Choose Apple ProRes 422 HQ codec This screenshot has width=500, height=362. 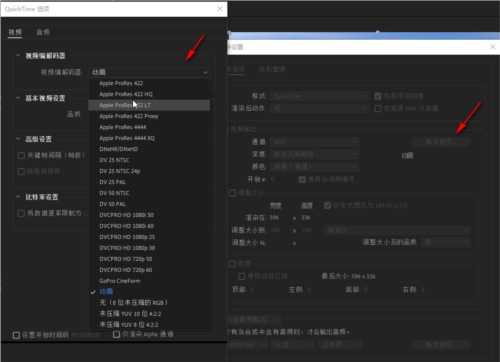[149, 94]
